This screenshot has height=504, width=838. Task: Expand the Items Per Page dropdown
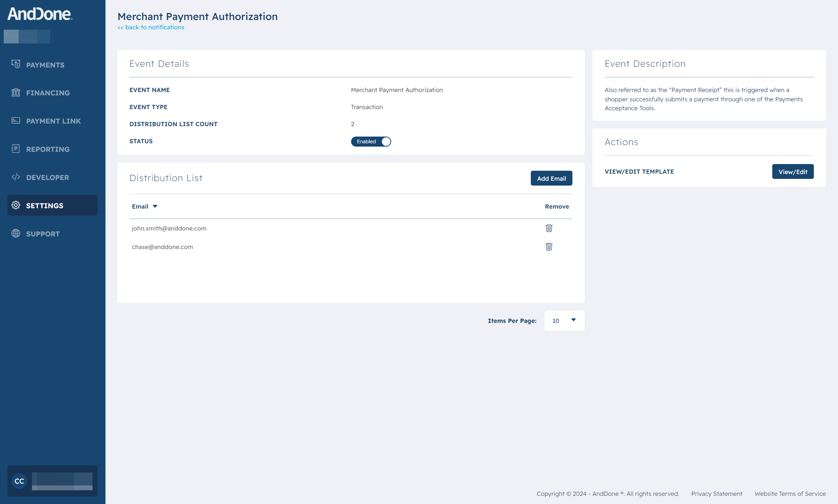pos(563,320)
